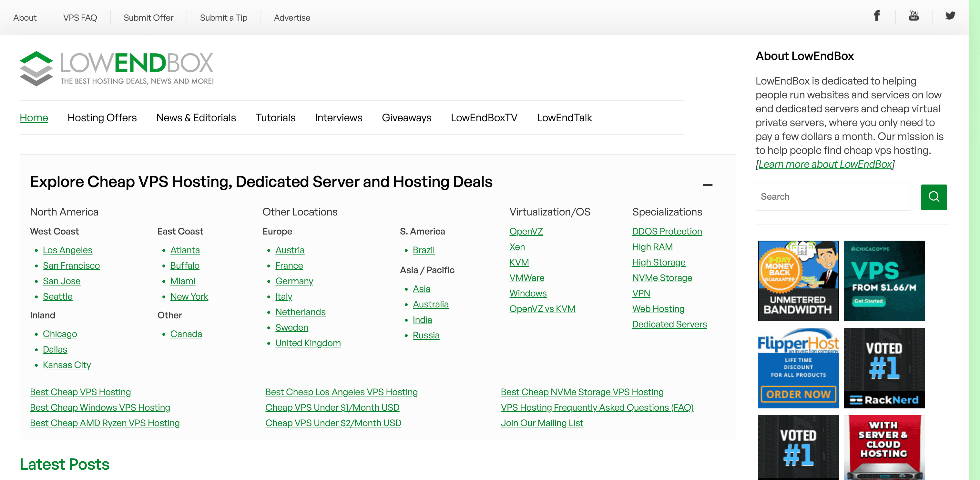The image size is (980, 480).
Task: Open VPS FAQ in top bar
Action: 80,18
